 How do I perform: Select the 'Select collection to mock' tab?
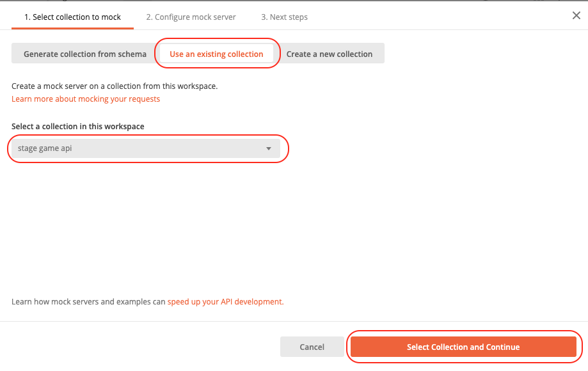72,17
